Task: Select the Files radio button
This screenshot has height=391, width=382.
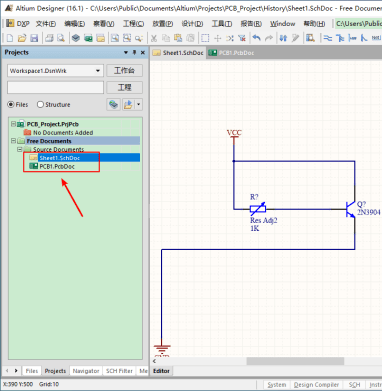Action: tap(11, 104)
